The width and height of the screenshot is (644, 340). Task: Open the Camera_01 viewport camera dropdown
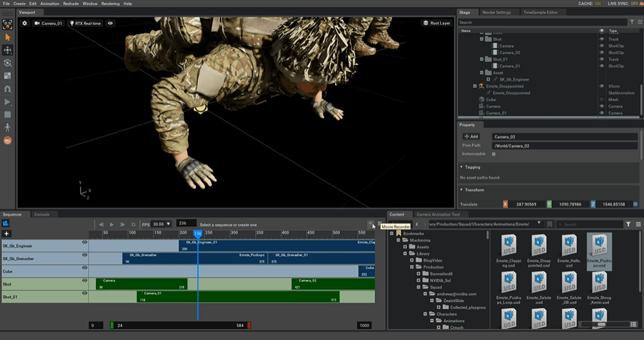[50, 23]
